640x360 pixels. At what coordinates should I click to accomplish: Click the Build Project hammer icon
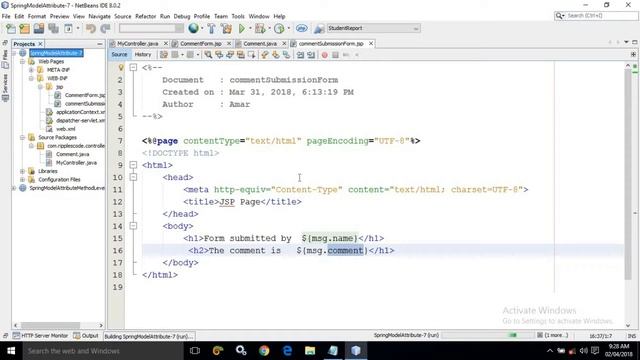click(211, 28)
